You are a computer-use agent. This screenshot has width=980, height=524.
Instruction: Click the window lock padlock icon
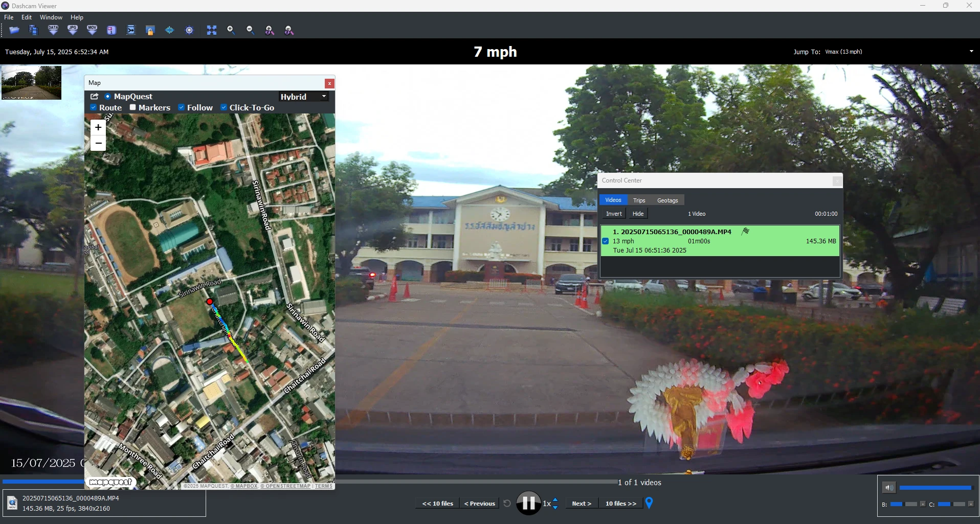point(150,30)
